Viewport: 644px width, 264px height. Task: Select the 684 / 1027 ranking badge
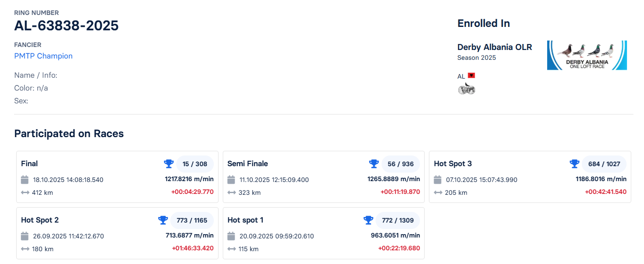point(603,164)
